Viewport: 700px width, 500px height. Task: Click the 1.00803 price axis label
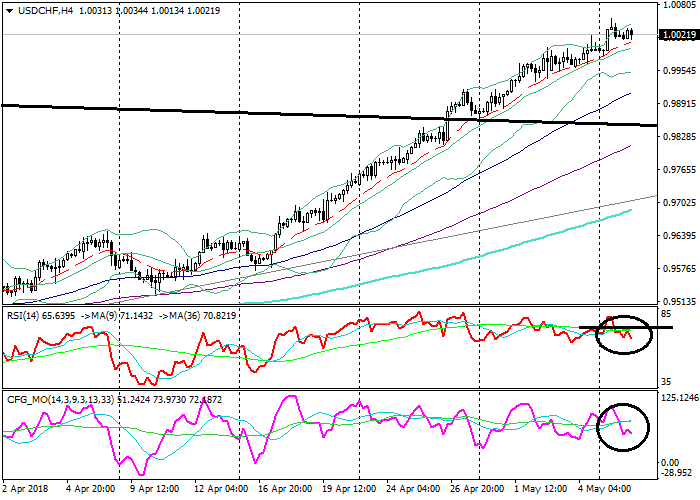[677, 4]
